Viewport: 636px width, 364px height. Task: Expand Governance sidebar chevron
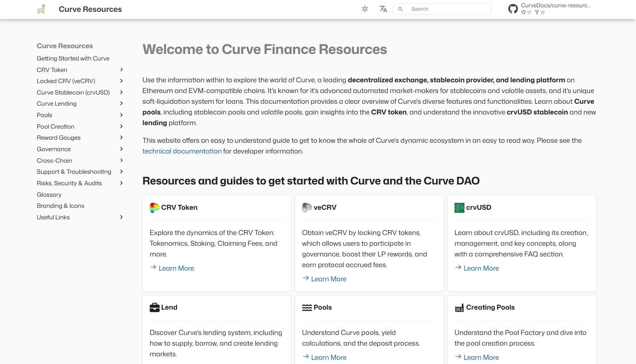(121, 149)
